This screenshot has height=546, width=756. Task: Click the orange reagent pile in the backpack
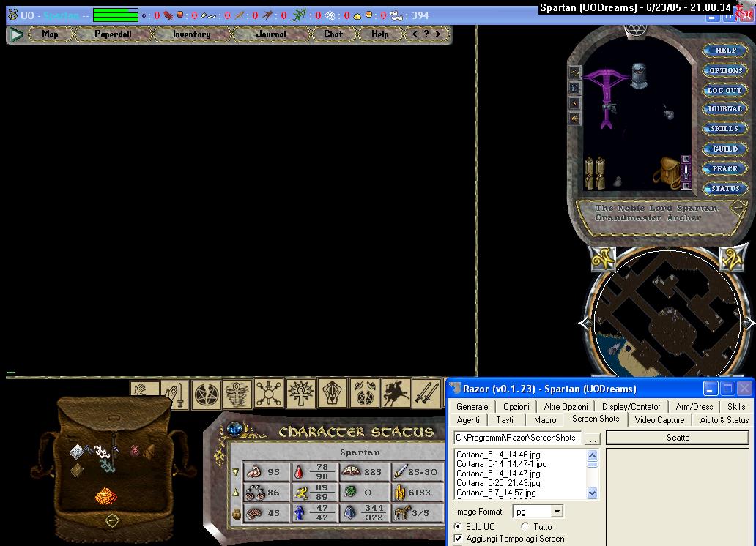pyautogui.click(x=105, y=495)
